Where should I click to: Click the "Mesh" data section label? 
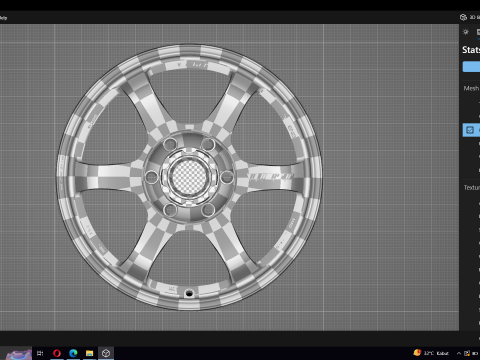click(x=471, y=88)
